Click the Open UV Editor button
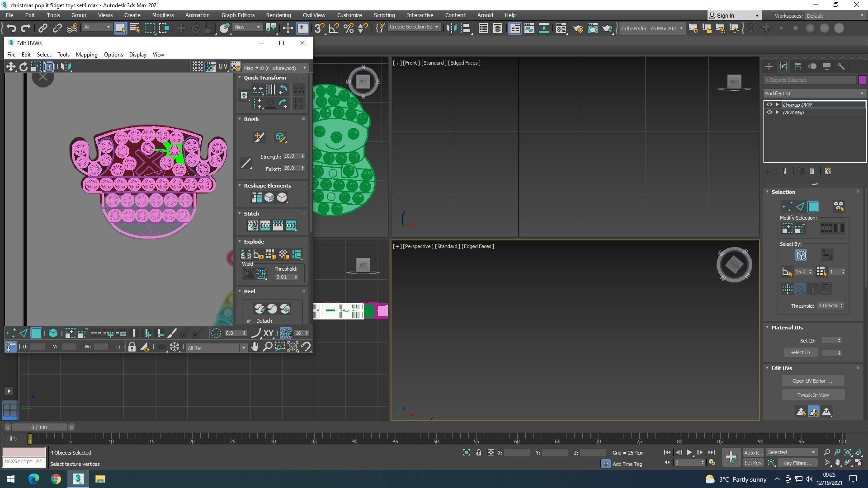868x488 pixels. (812, 381)
